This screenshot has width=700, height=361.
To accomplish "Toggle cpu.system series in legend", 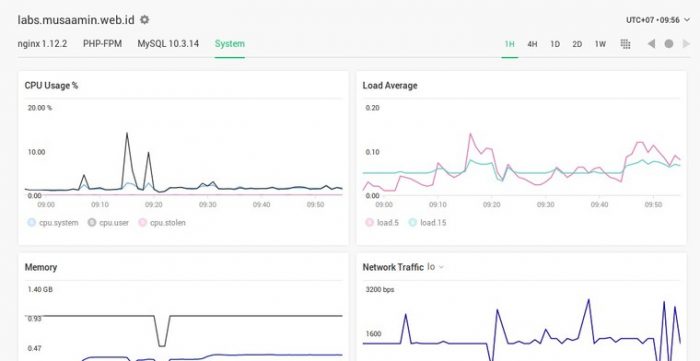I will coord(52,223).
